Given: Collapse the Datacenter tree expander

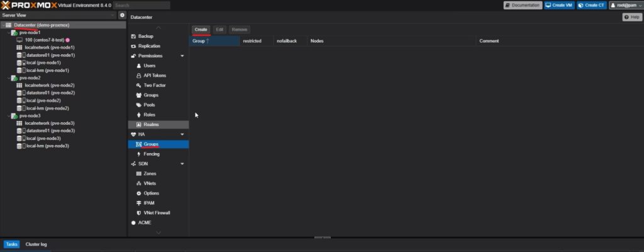Looking at the screenshot, I should pos(3,25).
